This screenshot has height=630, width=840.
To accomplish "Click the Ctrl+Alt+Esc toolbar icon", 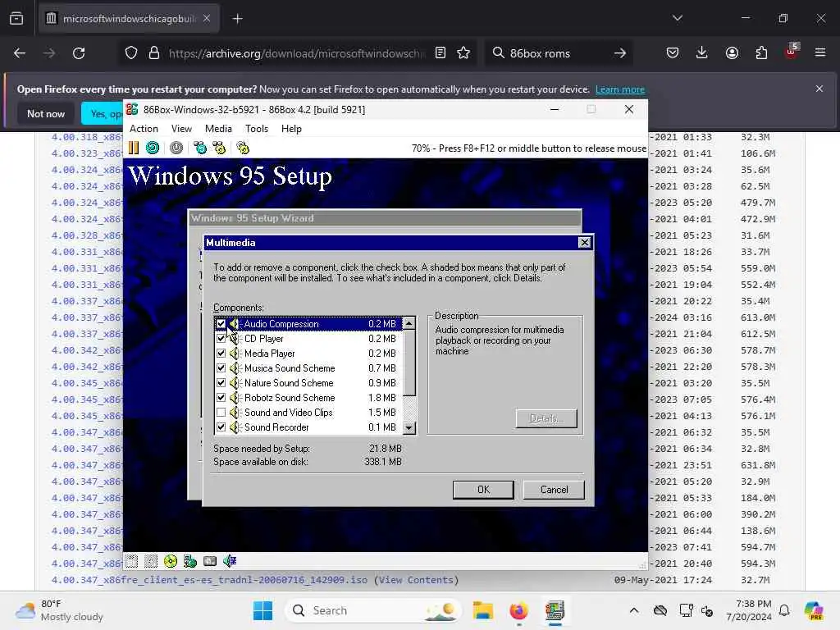I will pos(220,148).
